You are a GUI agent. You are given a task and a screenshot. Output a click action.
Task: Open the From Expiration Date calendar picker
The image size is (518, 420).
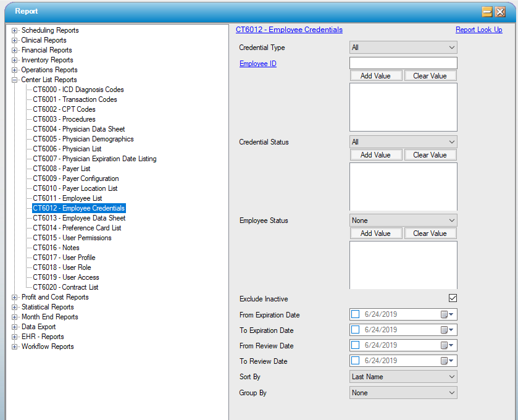coord(447,314)
